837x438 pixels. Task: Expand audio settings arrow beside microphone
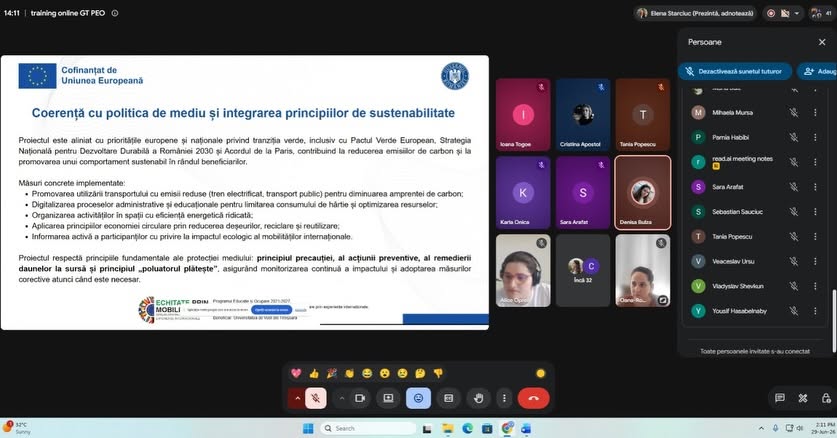click(297, 398)
